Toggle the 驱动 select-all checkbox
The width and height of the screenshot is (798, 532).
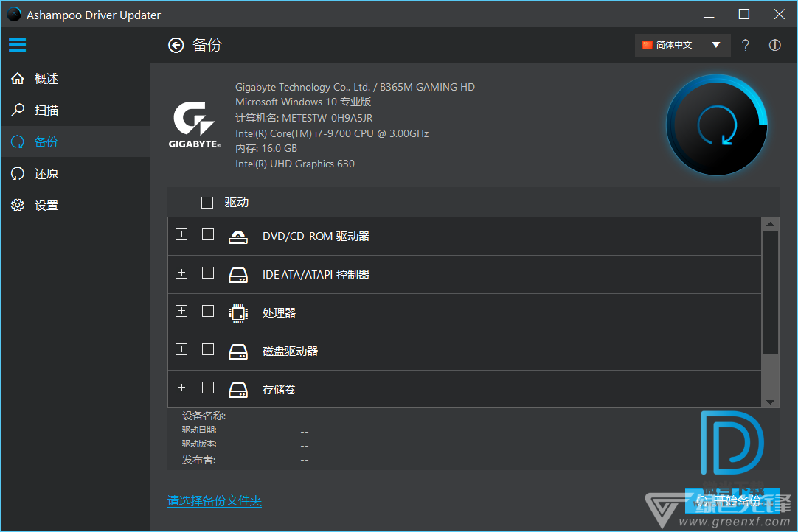207,203
